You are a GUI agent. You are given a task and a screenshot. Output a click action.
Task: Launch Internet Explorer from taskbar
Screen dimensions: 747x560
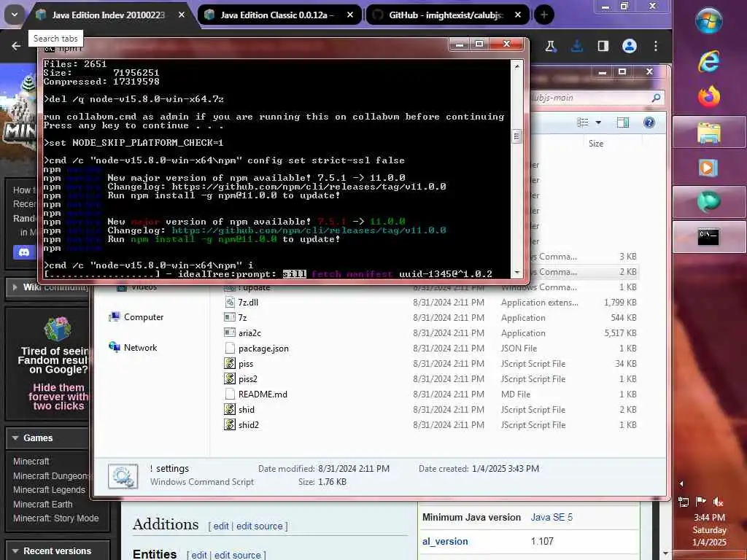[709, 62]
